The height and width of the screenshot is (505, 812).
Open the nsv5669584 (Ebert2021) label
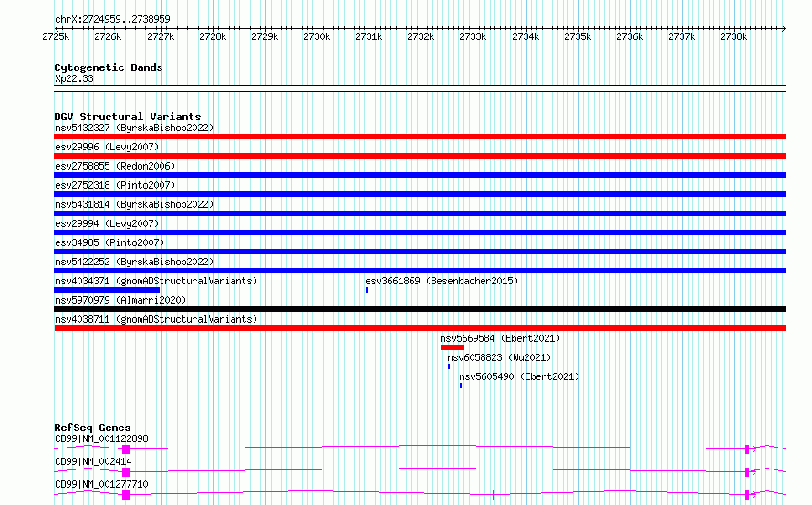click(500, 338)
